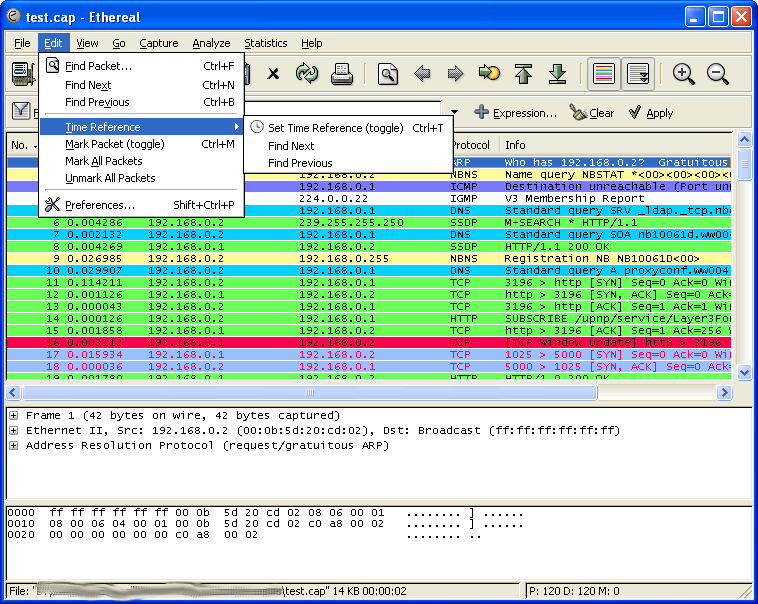
Task: Sort by the Info column header
Action: click(616, 145)
